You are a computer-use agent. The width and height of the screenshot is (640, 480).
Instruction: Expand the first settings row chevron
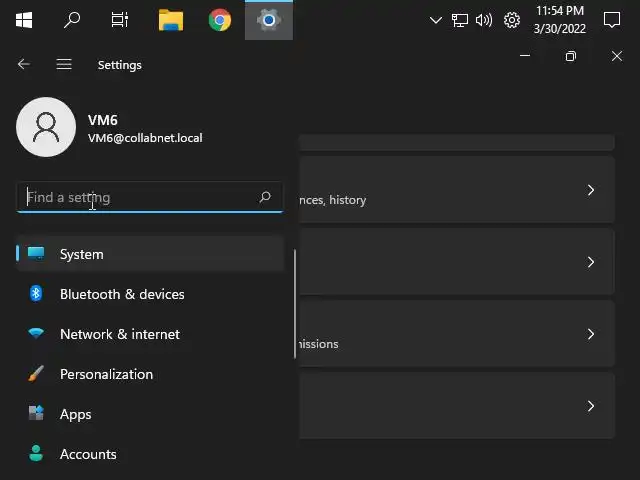pos(591,190)
